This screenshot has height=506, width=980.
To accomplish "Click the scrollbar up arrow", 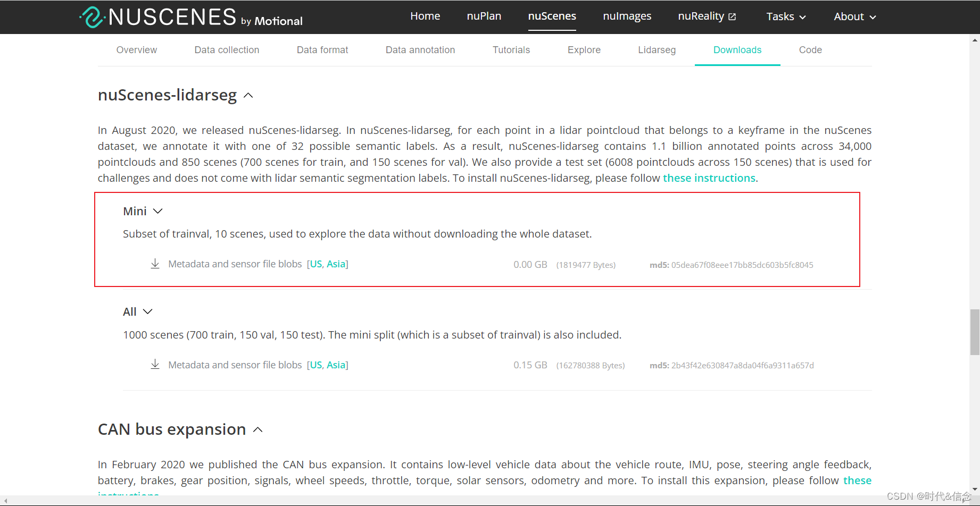I will point(975,40).
